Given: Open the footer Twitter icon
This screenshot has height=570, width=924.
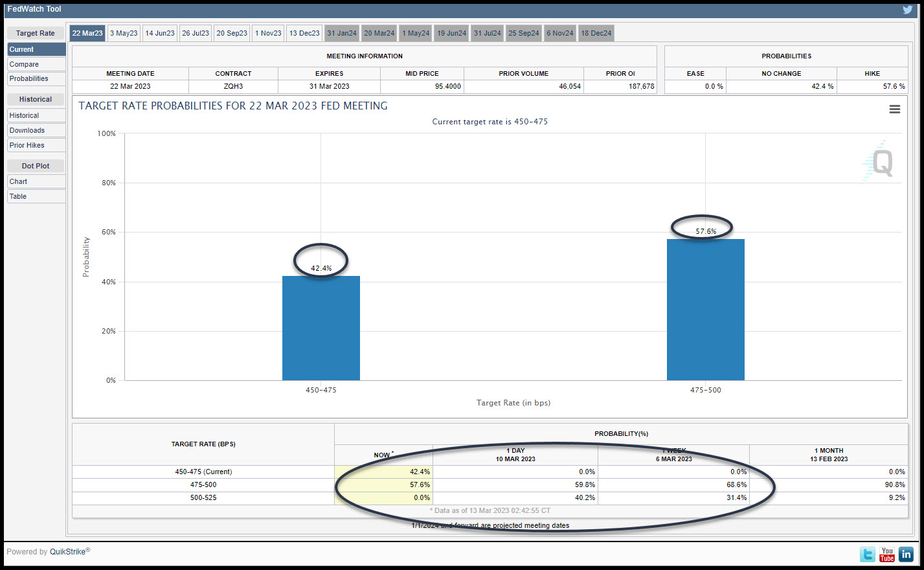Looking at the screenshot, I should (x=867, y=554).
